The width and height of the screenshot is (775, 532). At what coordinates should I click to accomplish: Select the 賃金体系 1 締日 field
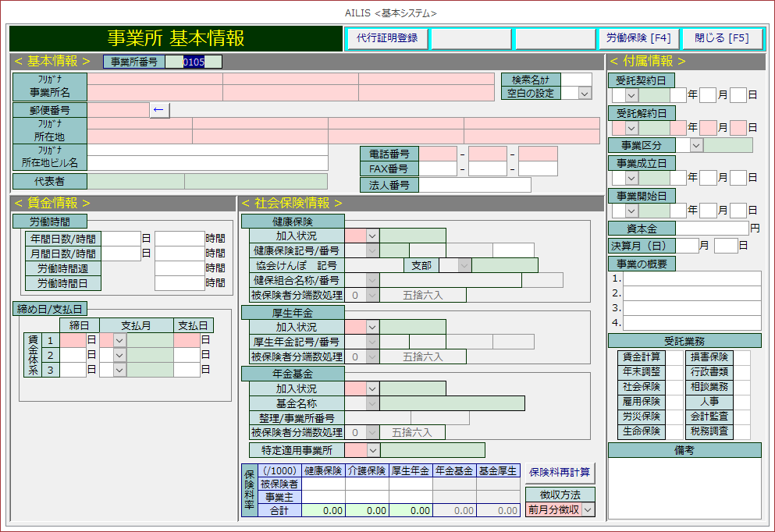(73, 340)
